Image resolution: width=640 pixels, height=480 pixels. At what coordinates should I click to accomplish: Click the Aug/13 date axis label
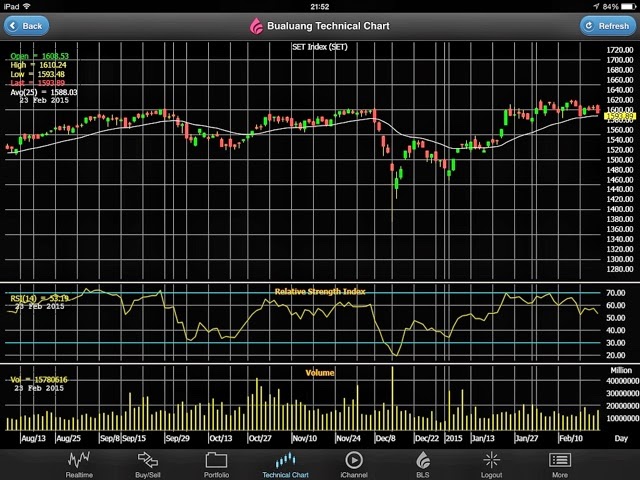coord(33,438)
